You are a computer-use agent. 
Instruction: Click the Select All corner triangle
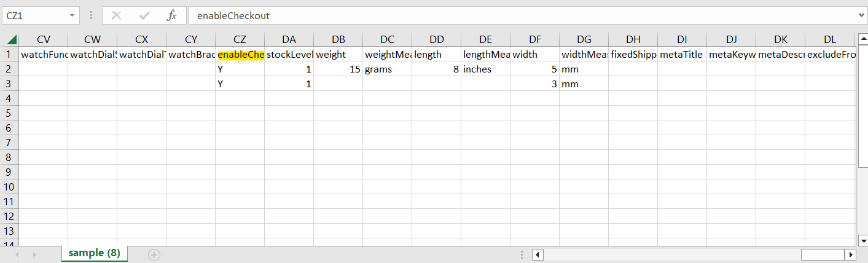tap(10, 39)
